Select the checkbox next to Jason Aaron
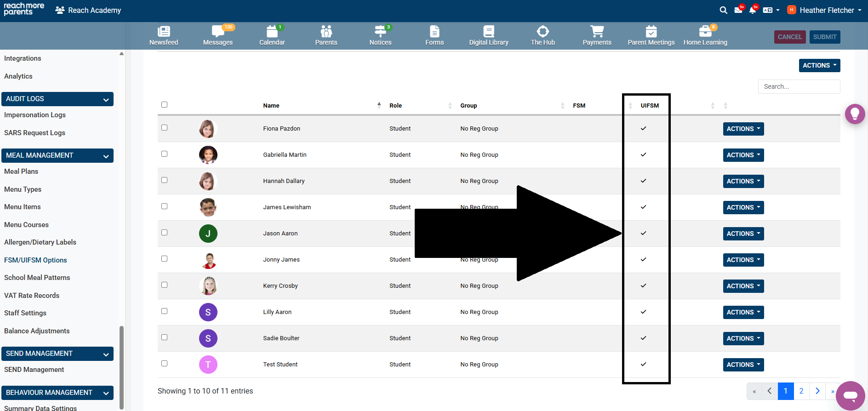The image size is (868, 411). coord(164,233)
